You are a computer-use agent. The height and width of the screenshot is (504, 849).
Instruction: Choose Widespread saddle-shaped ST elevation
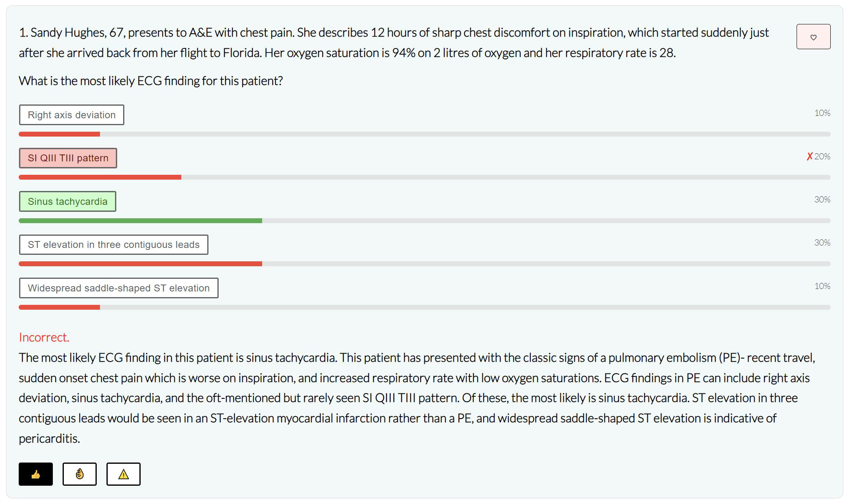click(118, 288)
